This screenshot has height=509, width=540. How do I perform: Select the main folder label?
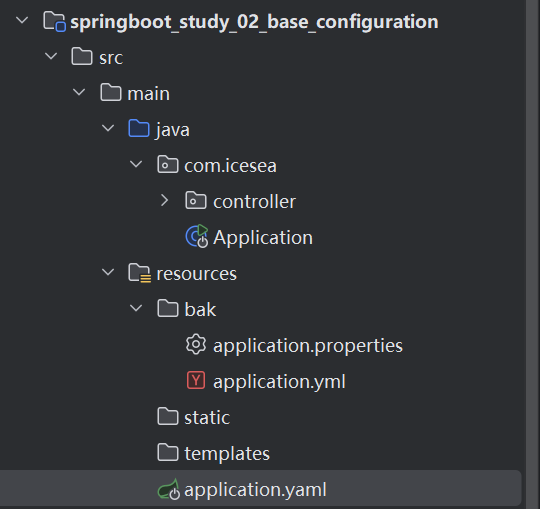point(148,94)
